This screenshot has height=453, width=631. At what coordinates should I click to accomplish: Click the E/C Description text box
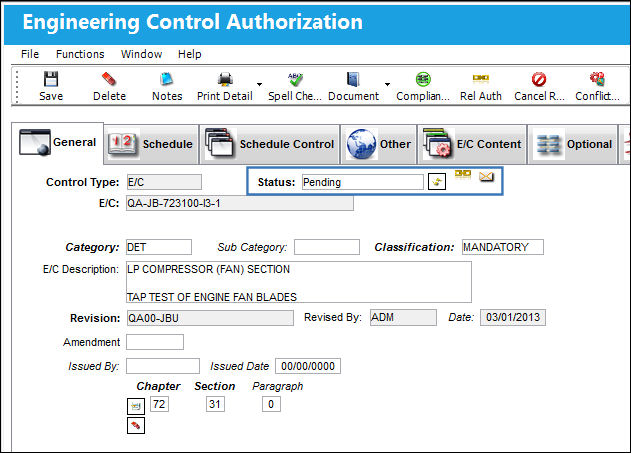point(299,282)
